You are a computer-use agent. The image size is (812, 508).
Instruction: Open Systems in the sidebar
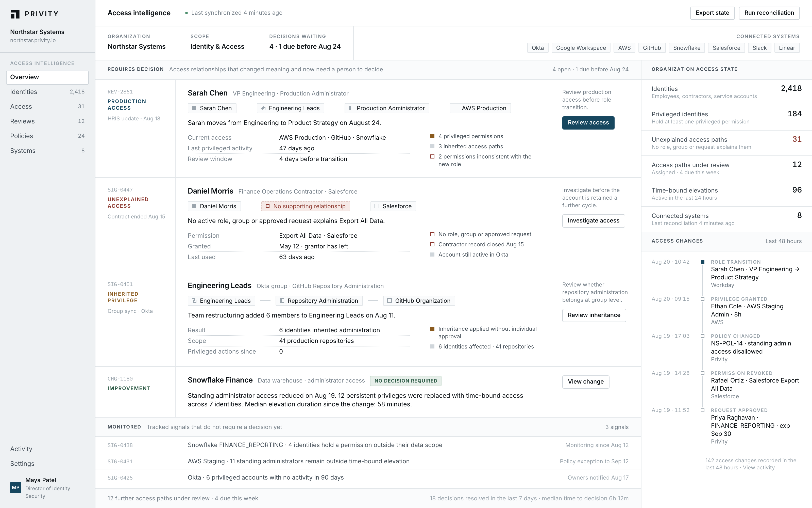tap(47, 151)
